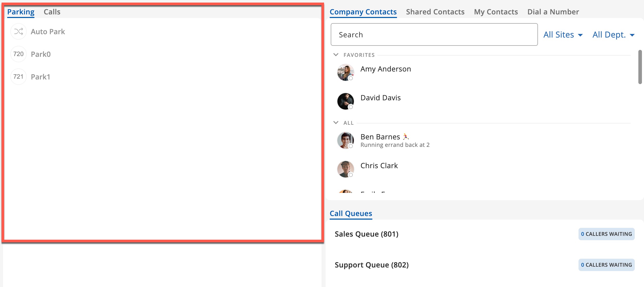Collapse the All contacts section
The width and height of the screenshot is (644, 287).
click(336, 123)
